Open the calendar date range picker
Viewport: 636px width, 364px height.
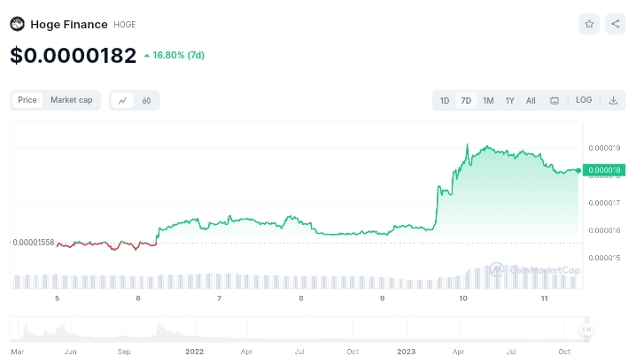click(x=555, y=101)
